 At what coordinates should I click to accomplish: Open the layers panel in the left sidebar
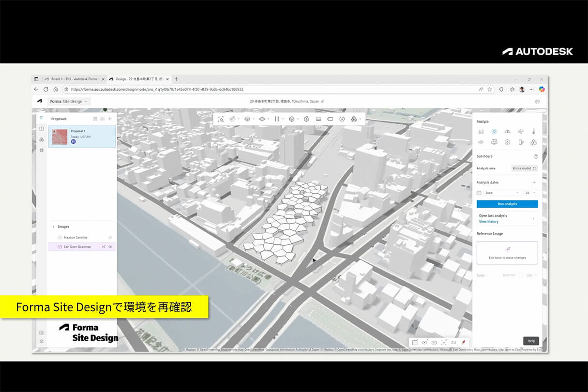pyautogui.click(x=42, y=118)
